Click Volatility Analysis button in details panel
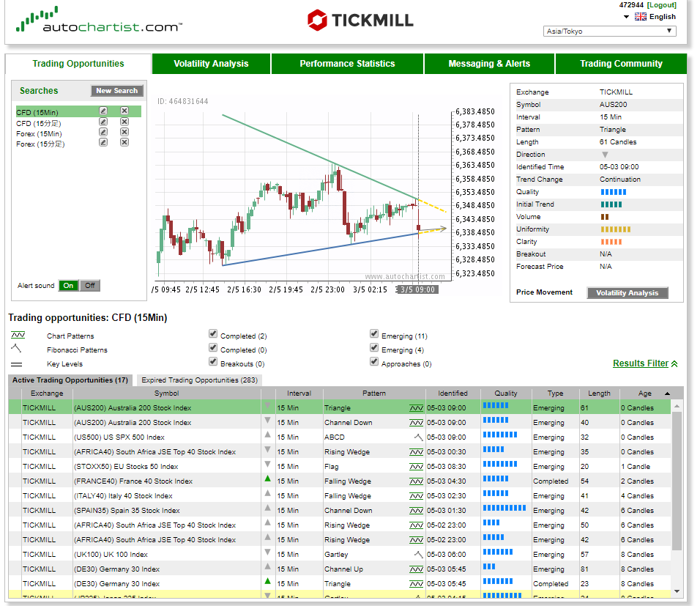Screen dimensions: 700x606 pos(628,292)
